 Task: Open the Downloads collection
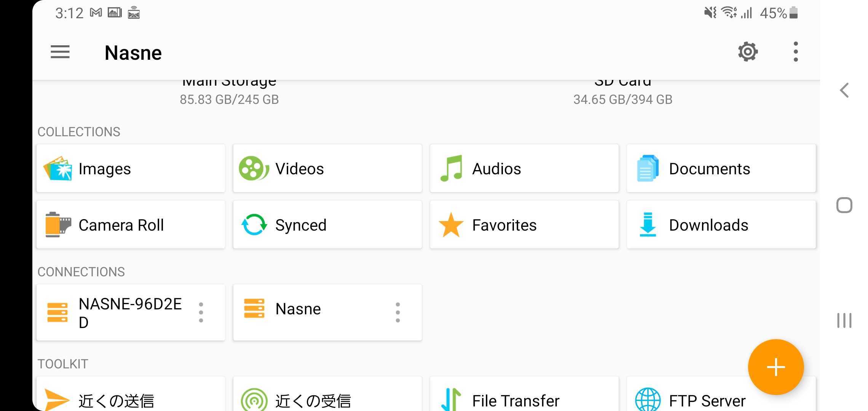(x=721, y=225)
